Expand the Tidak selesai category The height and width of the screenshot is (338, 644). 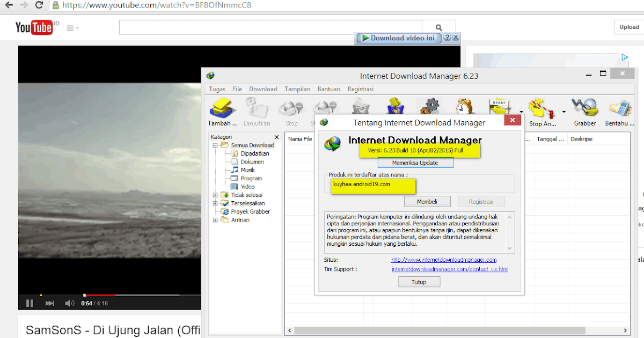pyautogui.click(x=216, y=195)
